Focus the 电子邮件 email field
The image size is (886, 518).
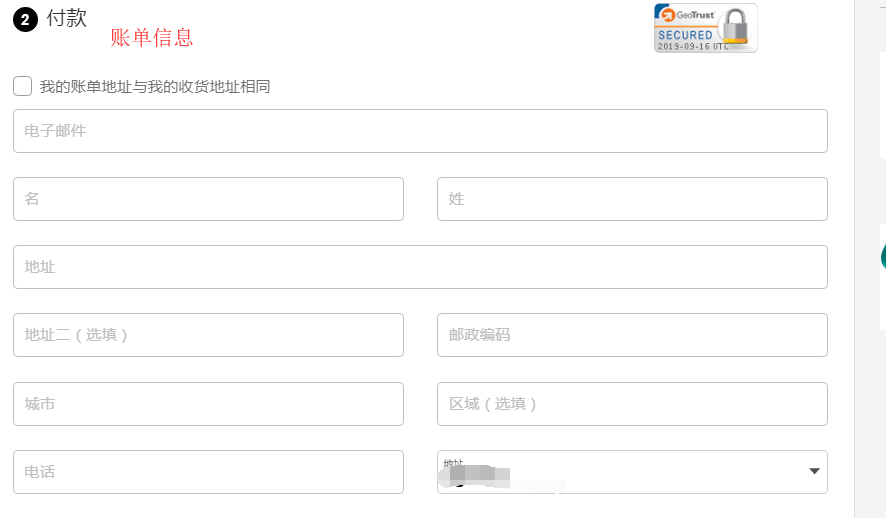point(420,131)
